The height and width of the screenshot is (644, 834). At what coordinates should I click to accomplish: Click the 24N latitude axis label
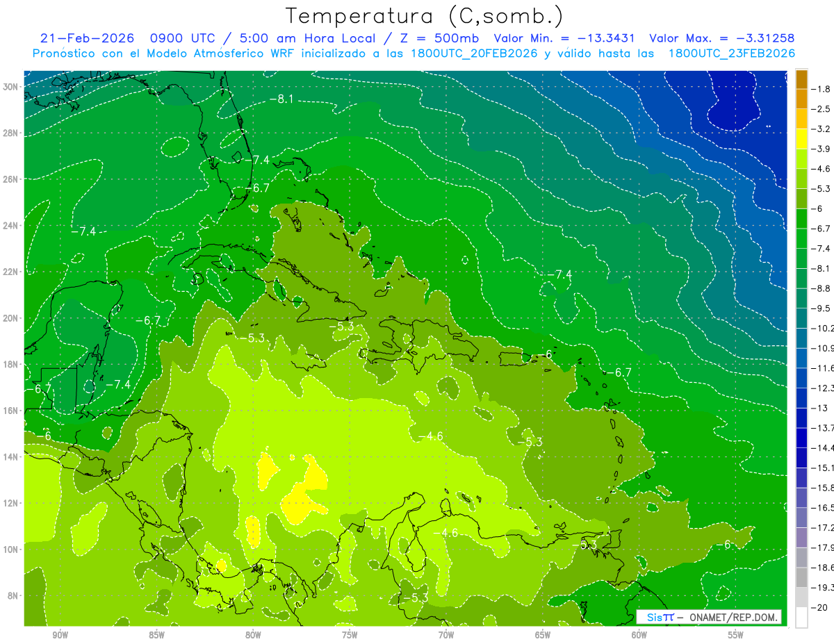[12, 225]
